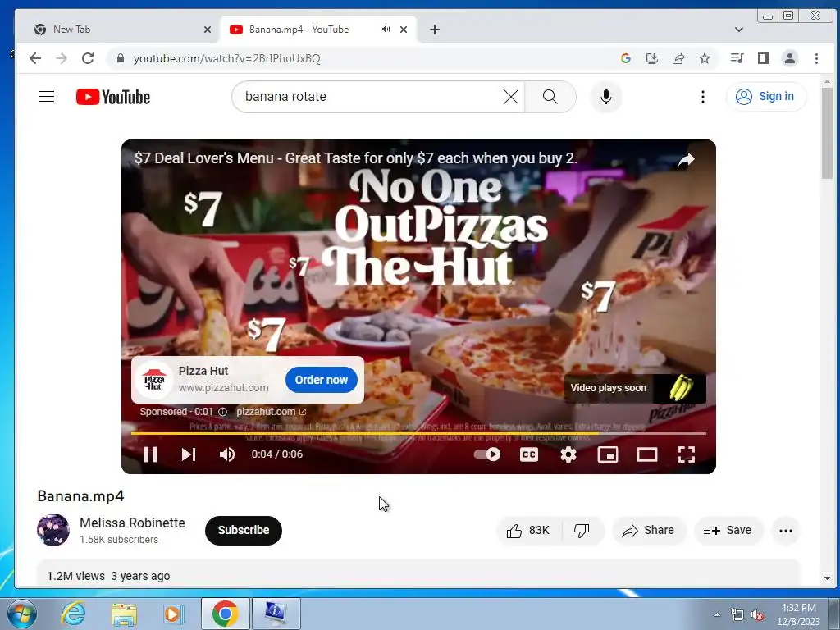Open media controls icon in toolbar
Image resolution: width=840 pixels, height=630 pixels.
click(737, 58)
